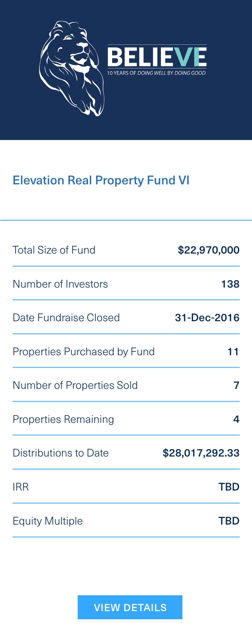Select the Distributions to Date label
252x644 pixels.
(61, 453)
